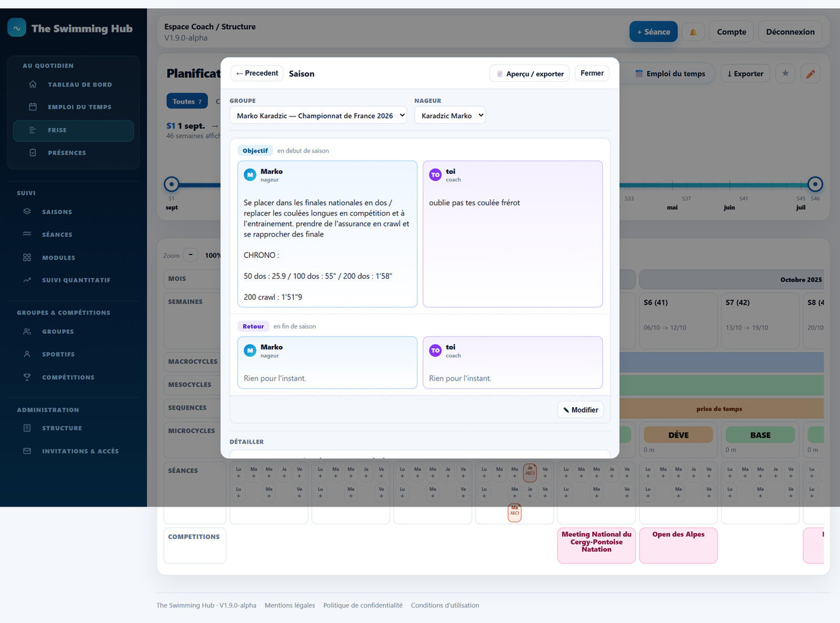Click the Modifier button
The width and height of the screenshot is (840, 623).
[x=581, y=410]
